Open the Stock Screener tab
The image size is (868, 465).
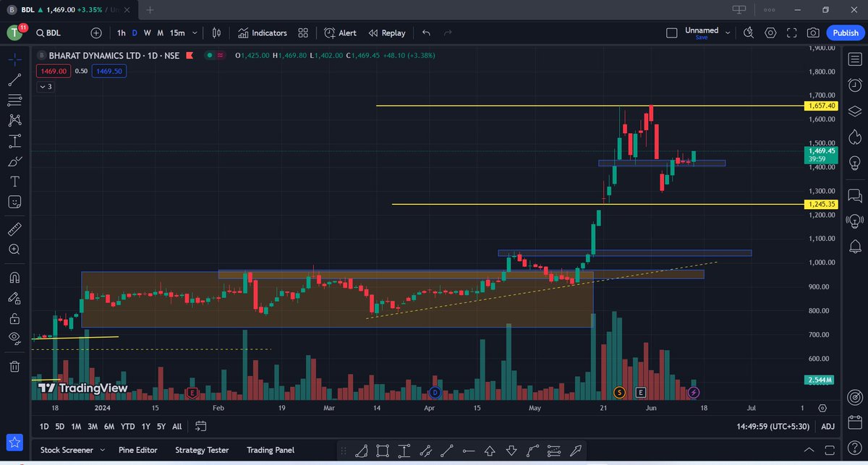67,450
